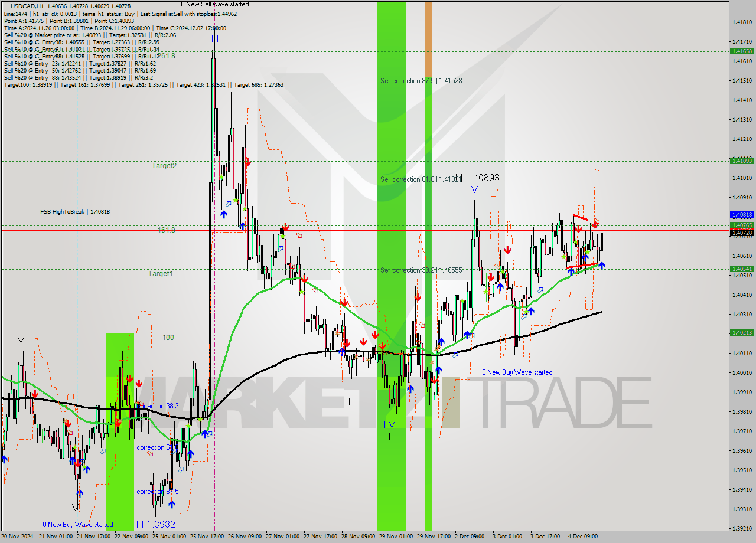Screen dimensions: 756x543
Task: Click the '29 Nov 01:00' time axis label
Action: (x=396, y=537)
